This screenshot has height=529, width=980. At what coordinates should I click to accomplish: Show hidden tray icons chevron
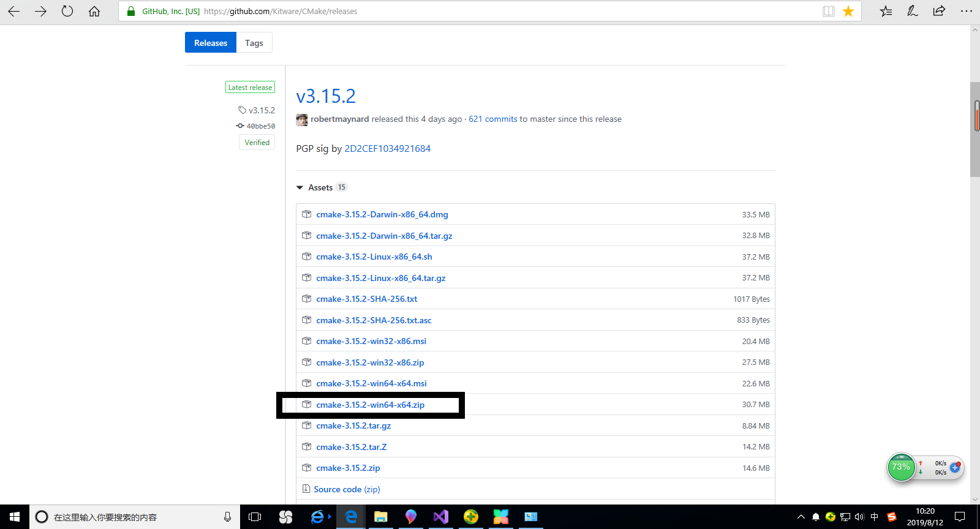tap(801, 517)
